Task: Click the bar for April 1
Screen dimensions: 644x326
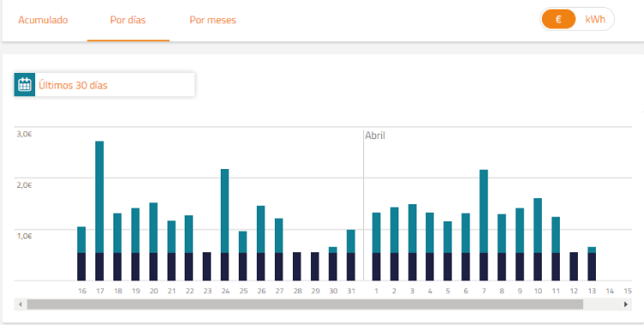Action: (376, 247)
